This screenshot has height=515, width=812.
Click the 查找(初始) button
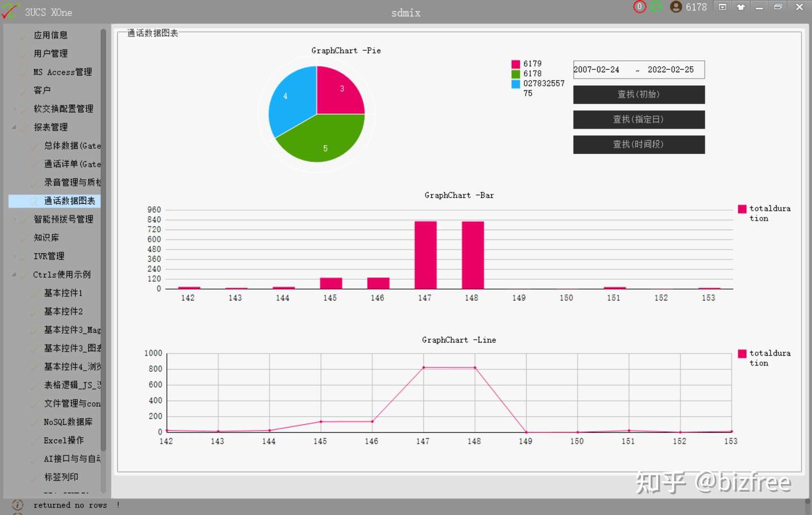click(x=639, y=95)
